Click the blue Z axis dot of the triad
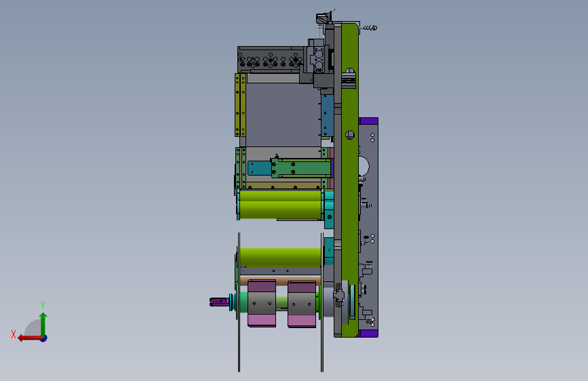Screen dimensions: 588x381 (44, 338)
